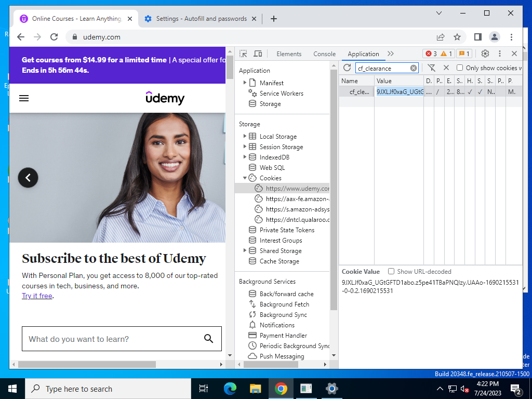This screenshot has width=532, height=399.
Task: Refresh the cookies table
Action: (x=347, y=68)
